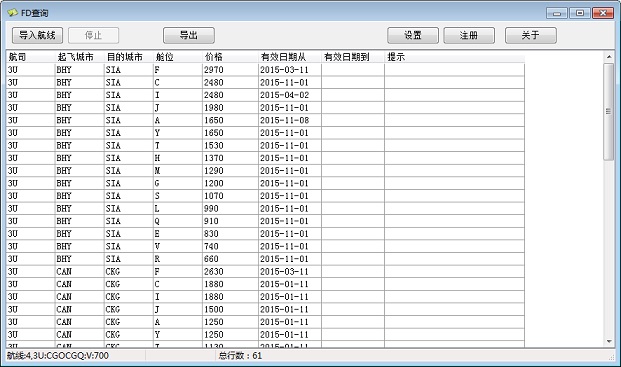Viewport: 621px width, 367px height.
Task: Select date cell 2015-11-08
Action: pyautogui.click(x=290, y=120)
